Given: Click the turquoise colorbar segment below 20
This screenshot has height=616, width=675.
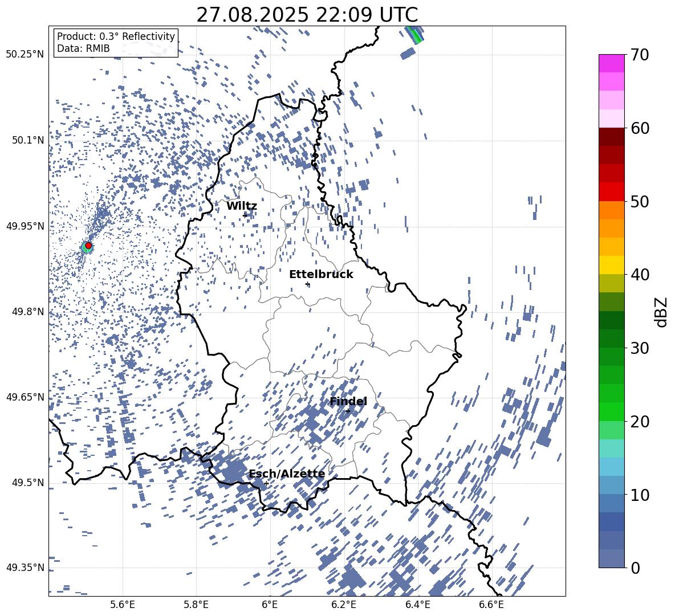Looking at the screenshot, I should point(612,448).
